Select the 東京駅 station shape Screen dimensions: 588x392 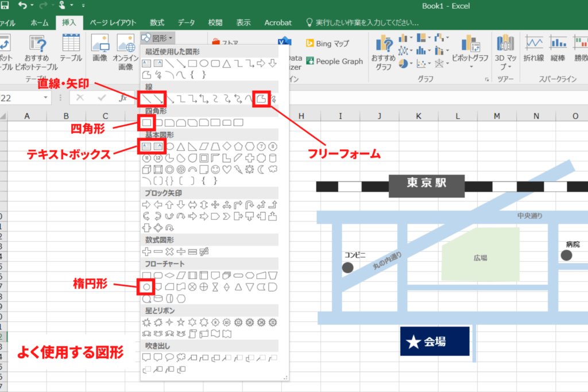[x=427, y=186]
